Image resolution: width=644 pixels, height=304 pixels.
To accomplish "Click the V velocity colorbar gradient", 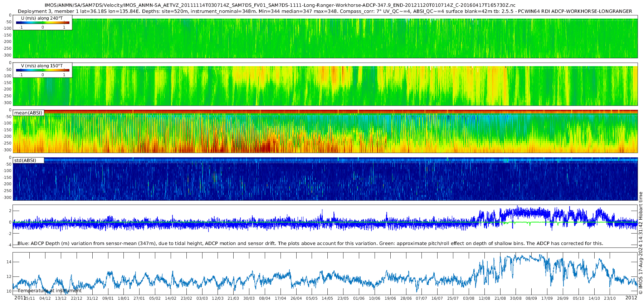I will coord(43,70).
